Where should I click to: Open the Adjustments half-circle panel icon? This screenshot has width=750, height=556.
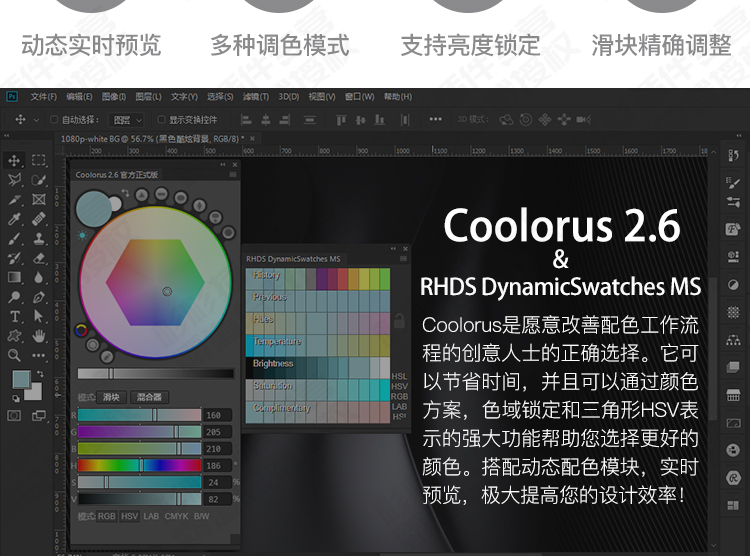(x=733, y=285)
